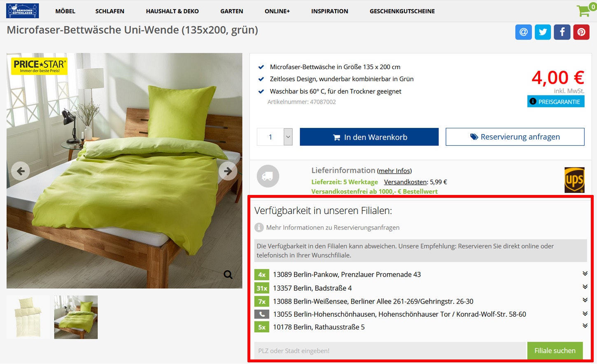Click the email share icon
Screen dimensions: 597x364
[523, 32]
